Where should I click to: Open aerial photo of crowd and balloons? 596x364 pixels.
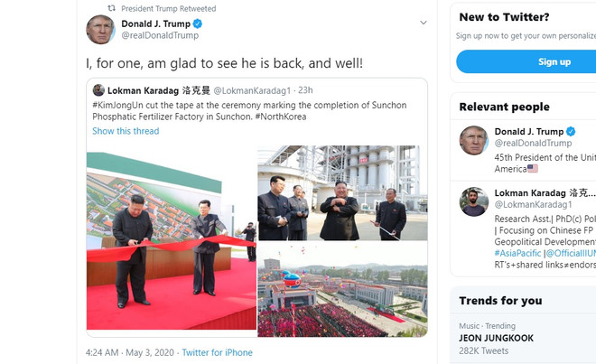pos(342,289)
